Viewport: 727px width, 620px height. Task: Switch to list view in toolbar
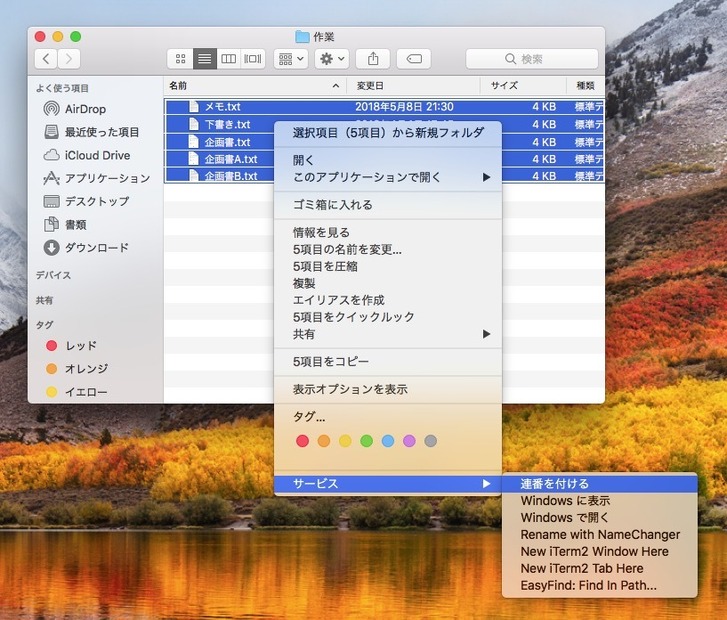[x=204, y=59]
